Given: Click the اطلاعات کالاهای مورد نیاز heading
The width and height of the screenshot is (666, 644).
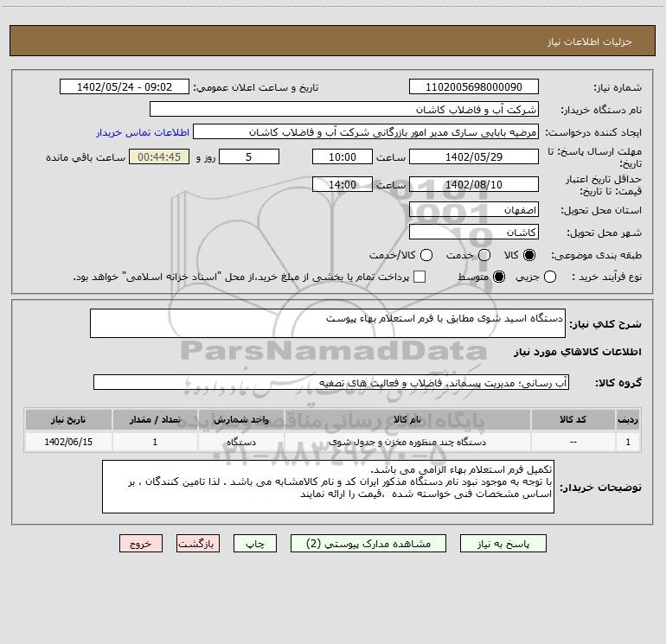Looking at the screenshot, I should click(577, 352).
